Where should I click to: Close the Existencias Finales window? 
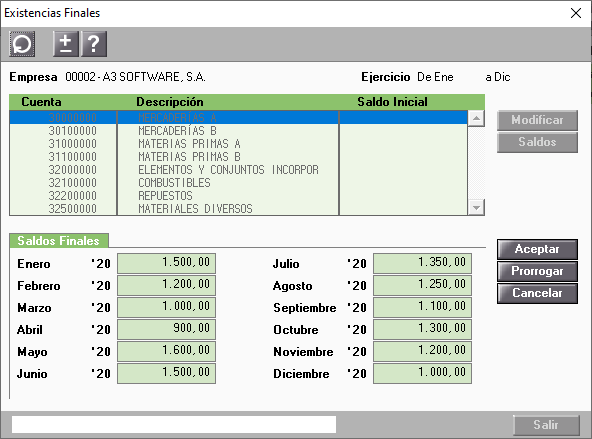[576, 13]
